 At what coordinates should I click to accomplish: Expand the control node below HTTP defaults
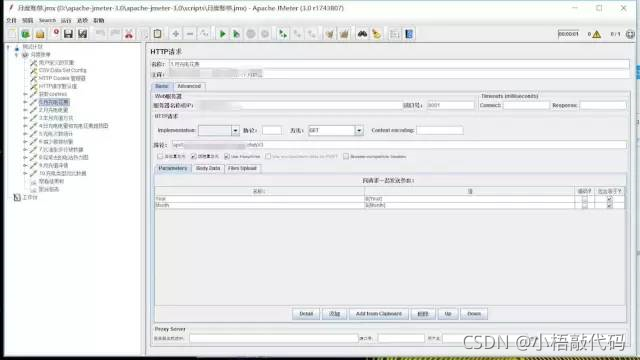tap(25, 94)
